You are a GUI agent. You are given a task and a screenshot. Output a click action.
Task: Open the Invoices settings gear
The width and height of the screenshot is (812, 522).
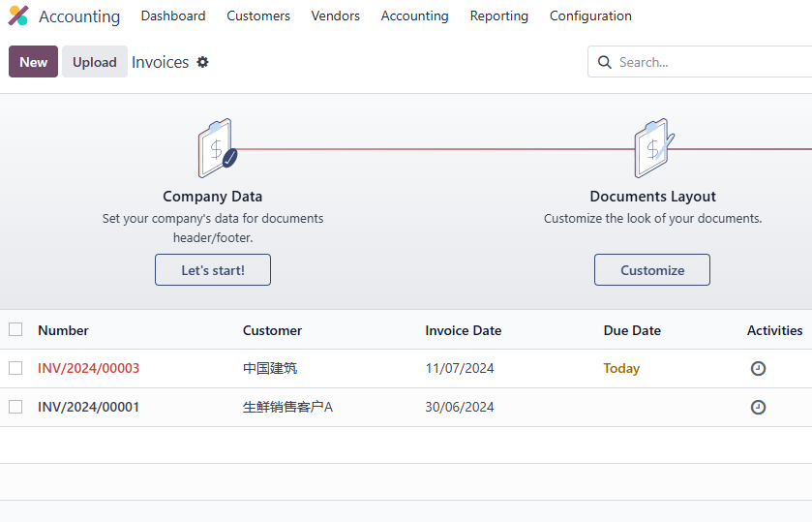pos(202,62)
